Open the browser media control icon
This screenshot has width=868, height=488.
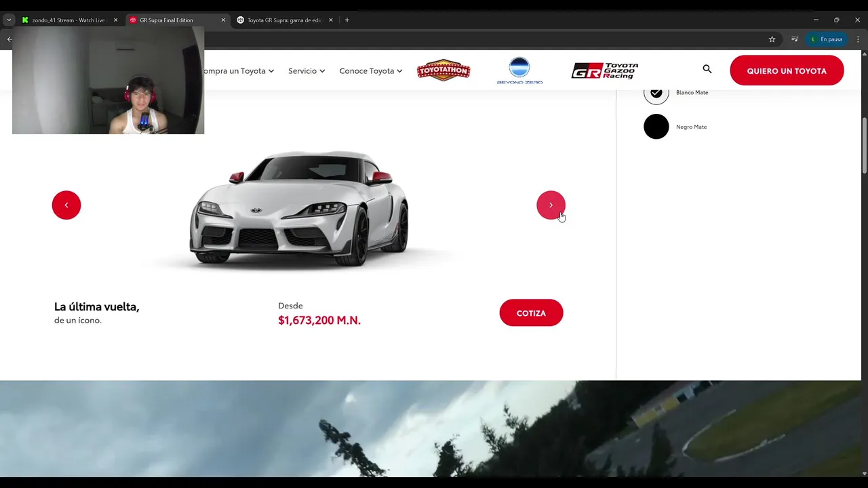pyautogui.click(x=795, y=39)
